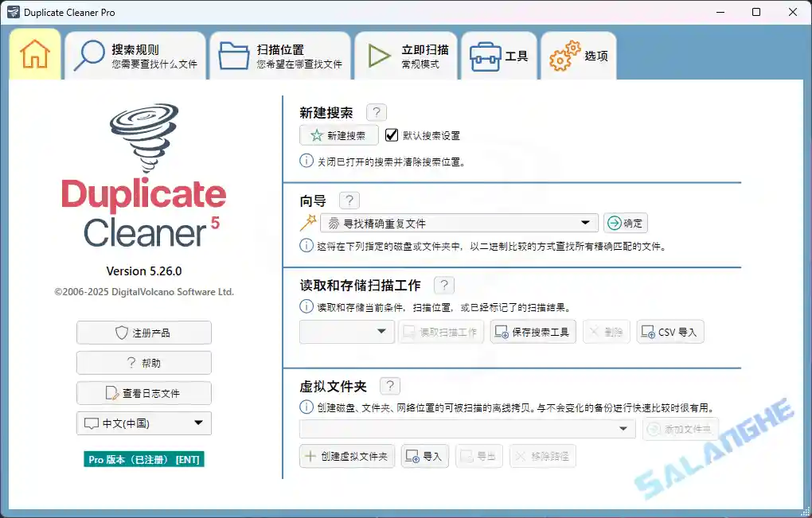Click the Home icon in the toolbar

33,53
